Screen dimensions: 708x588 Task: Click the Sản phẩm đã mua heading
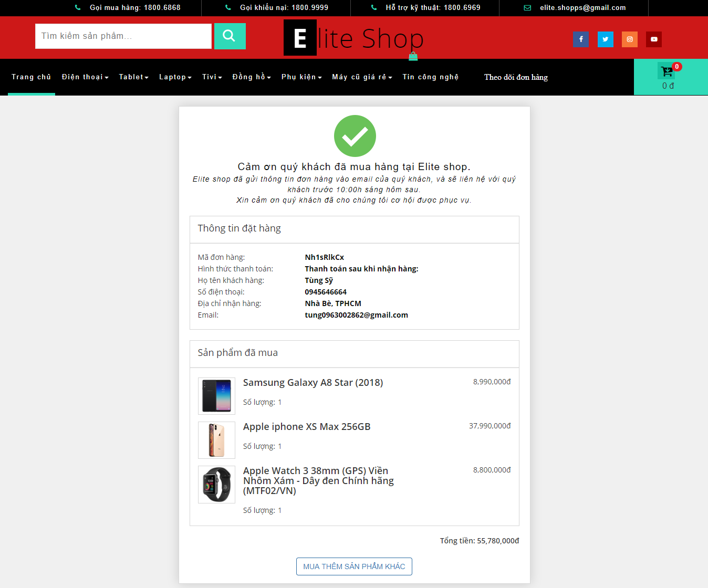click(238, 353)
